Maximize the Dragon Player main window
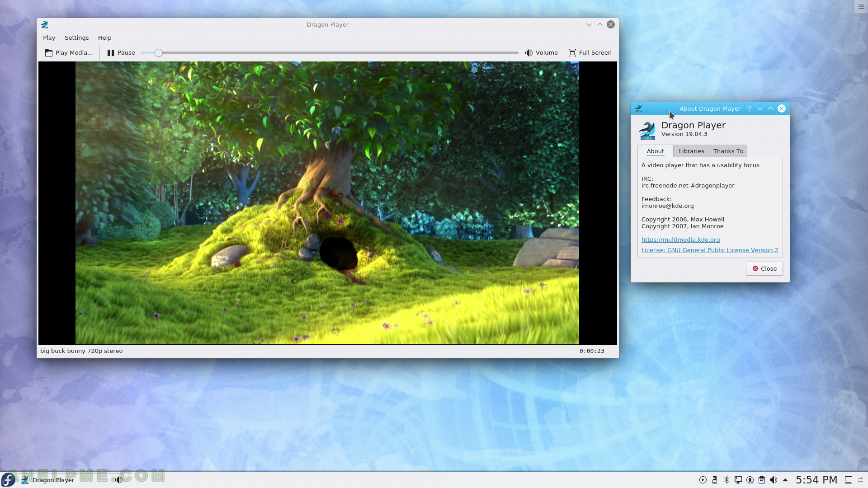This screenshot has height=488, width=868. tap(599, 25)
